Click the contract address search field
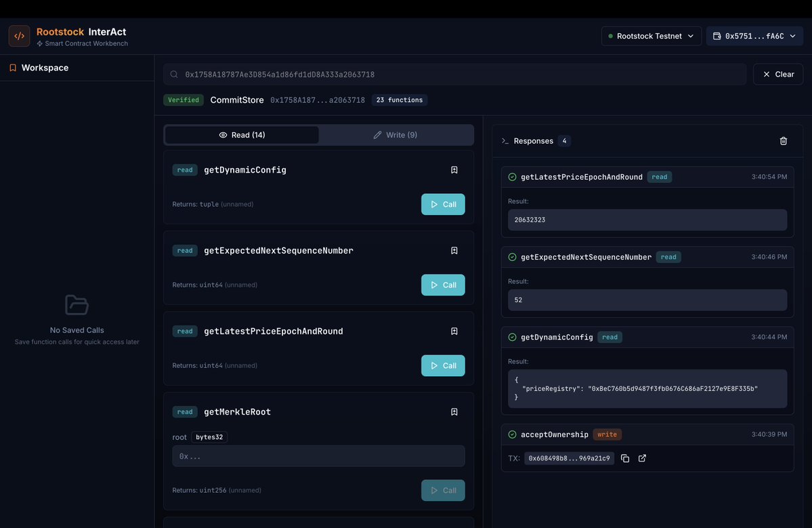This screenshot has width=812, height=528. pyautogui.click(x=454, y=74)
